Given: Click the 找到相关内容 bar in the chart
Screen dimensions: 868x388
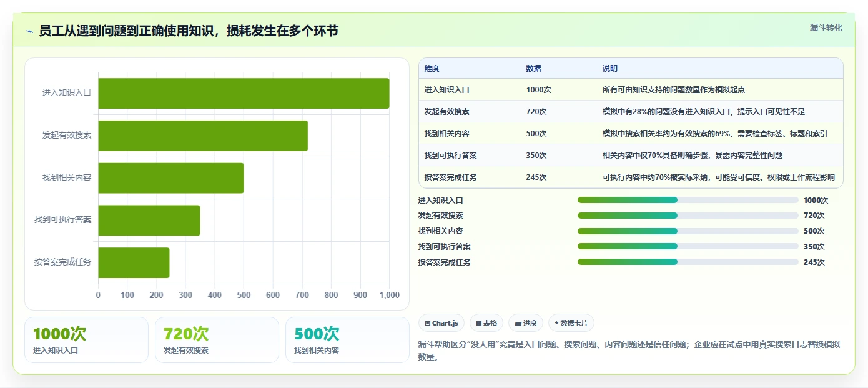Looking at the screenshot, I should pos(171,178).
